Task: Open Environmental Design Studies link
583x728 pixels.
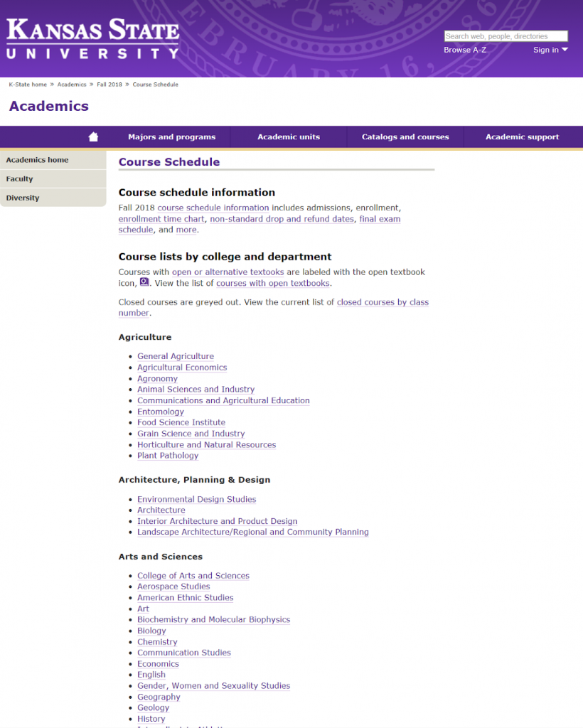Action: click(x=197, y=499)
